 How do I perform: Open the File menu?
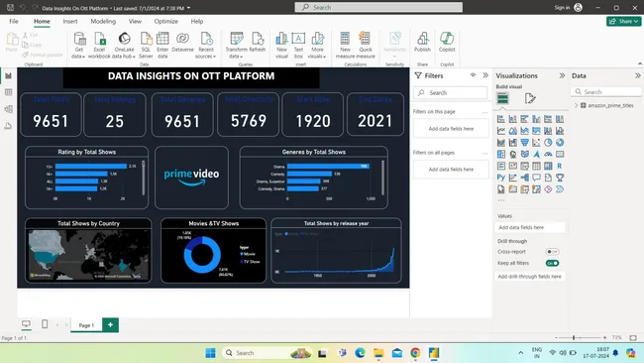tap(14, 22)
